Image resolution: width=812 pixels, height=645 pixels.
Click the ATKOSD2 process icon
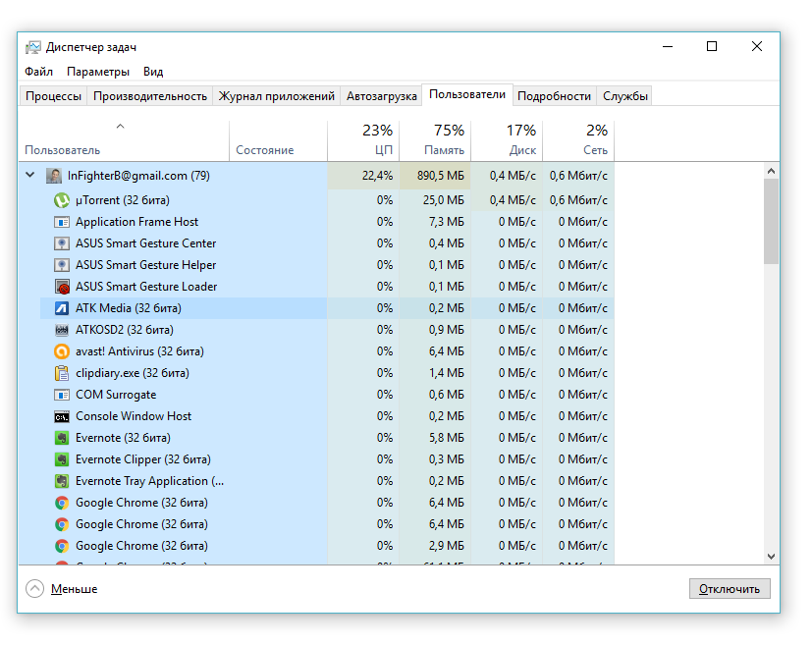[62, 330]
